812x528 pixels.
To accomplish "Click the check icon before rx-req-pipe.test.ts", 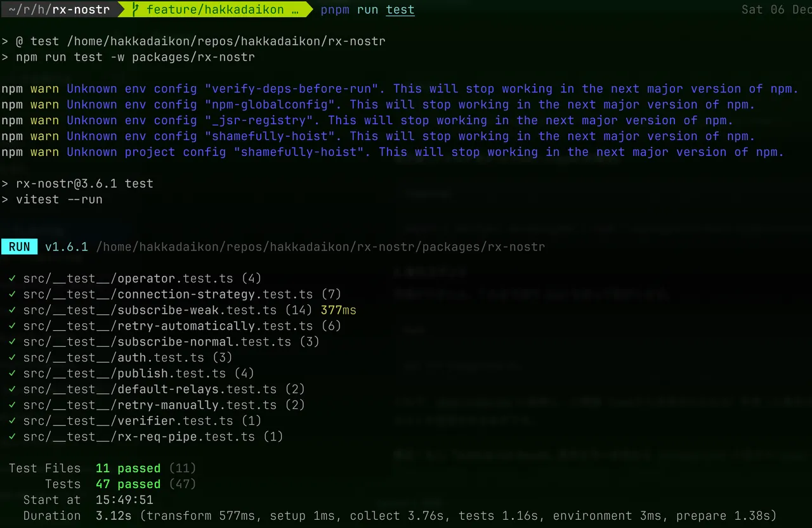I will pos(13,437).
